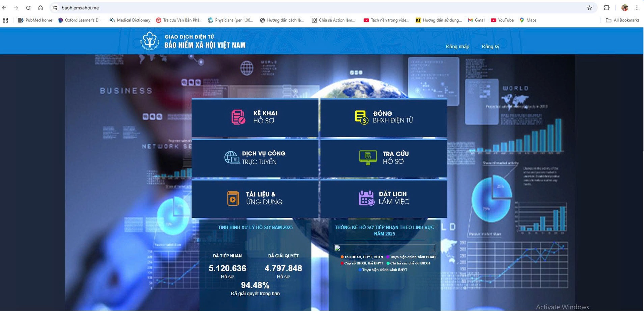This screenshot has height=311, width=644.
Task: Click the Kê Khai Hồ Sơ pink document icon
Action: [238, 117]
